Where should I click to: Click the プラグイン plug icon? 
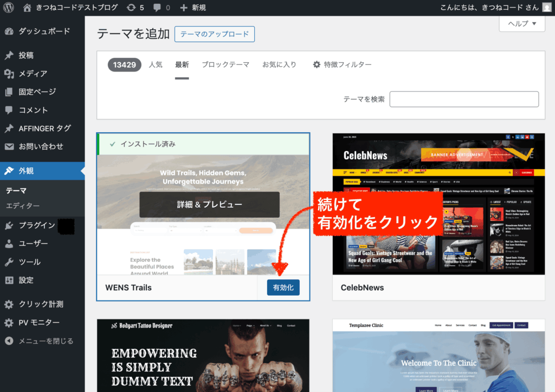tap(9, 226)
